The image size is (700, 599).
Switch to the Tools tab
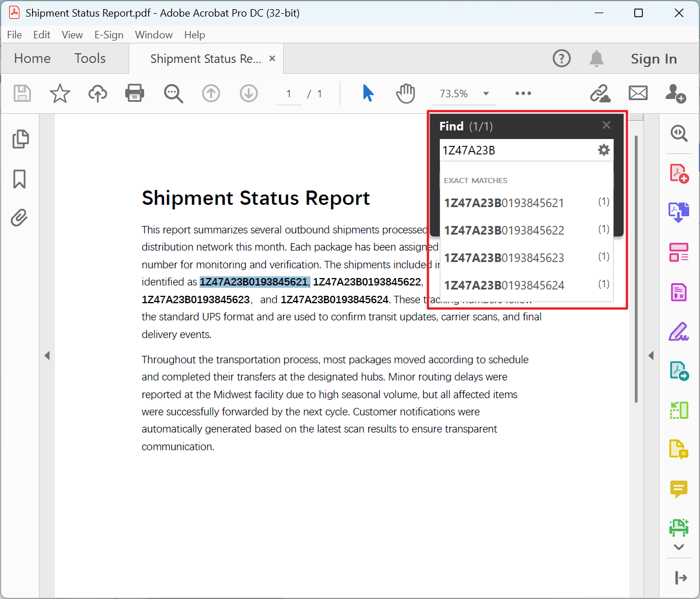pos(90,58)
